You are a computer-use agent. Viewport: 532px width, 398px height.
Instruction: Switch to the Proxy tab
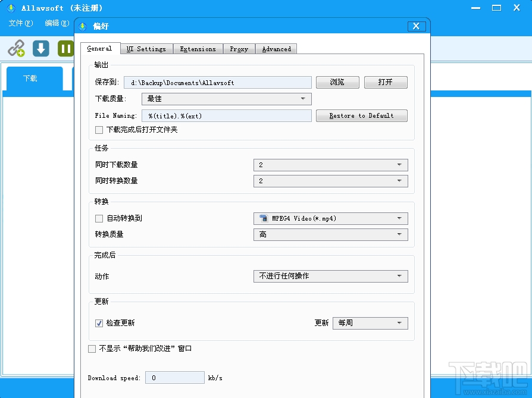pos(239,49)
